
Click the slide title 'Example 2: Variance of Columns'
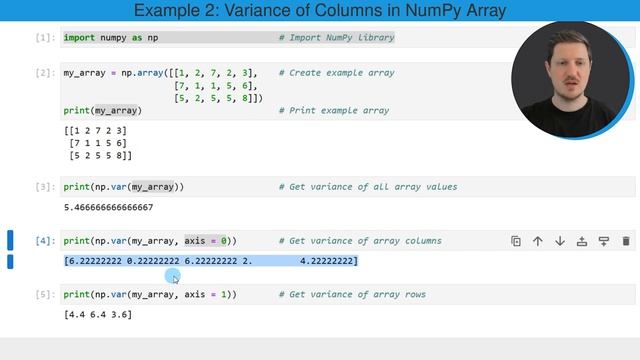320,10
